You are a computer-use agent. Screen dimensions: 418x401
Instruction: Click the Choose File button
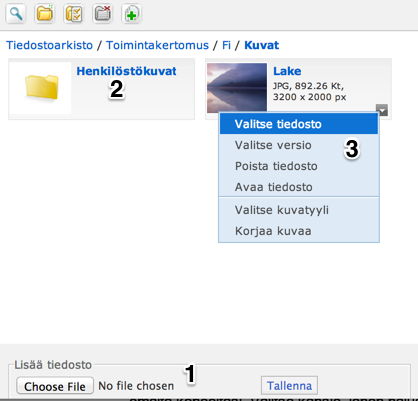[x=55, y=386]
